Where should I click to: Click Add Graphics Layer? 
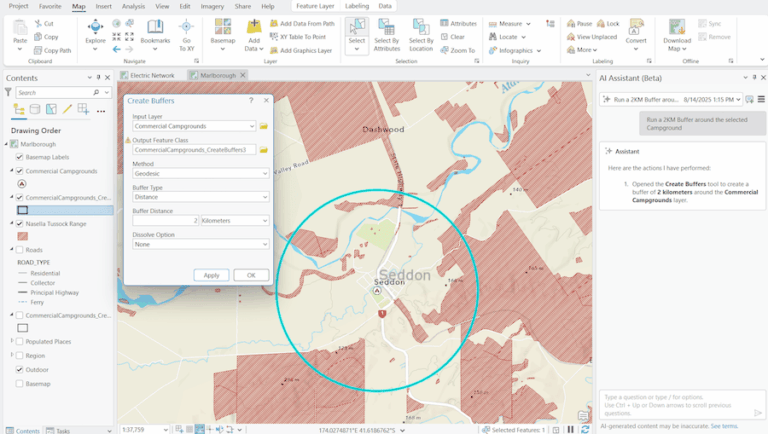pos(301,50)
